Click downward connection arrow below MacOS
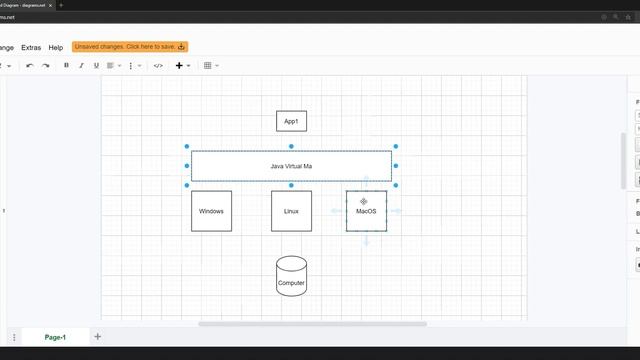This screenshot has height=360, width=640. [367, 242]
